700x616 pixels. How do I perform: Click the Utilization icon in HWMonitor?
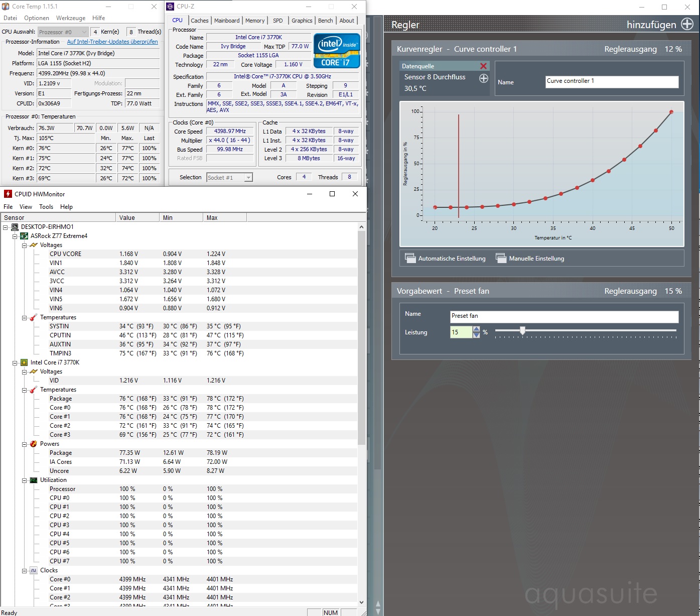(34, 480)
